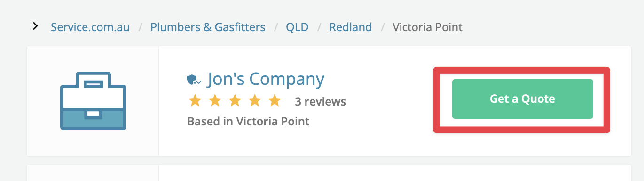Click the third rating star

(235, 100)
